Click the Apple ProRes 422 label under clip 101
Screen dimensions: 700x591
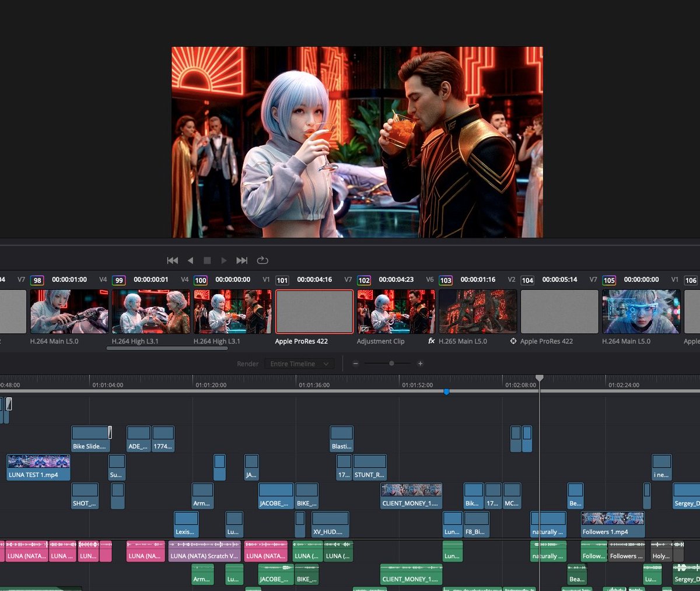click(302, 341)
